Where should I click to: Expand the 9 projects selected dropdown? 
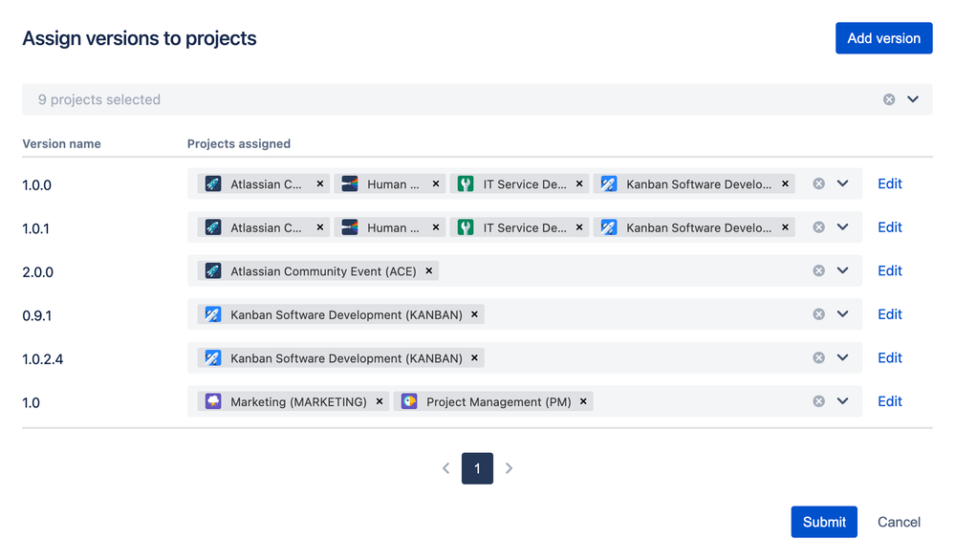pyautogui.click(x=912, y=99)
